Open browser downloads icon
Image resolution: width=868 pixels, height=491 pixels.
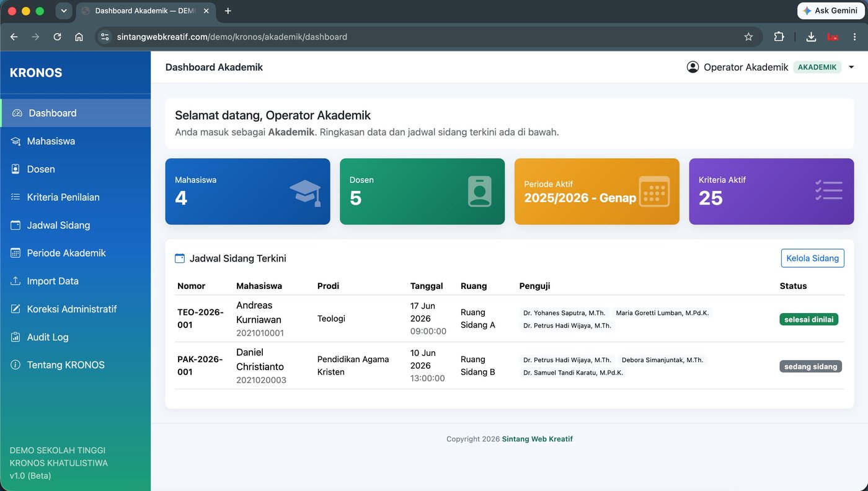click(x=811, y=37)
